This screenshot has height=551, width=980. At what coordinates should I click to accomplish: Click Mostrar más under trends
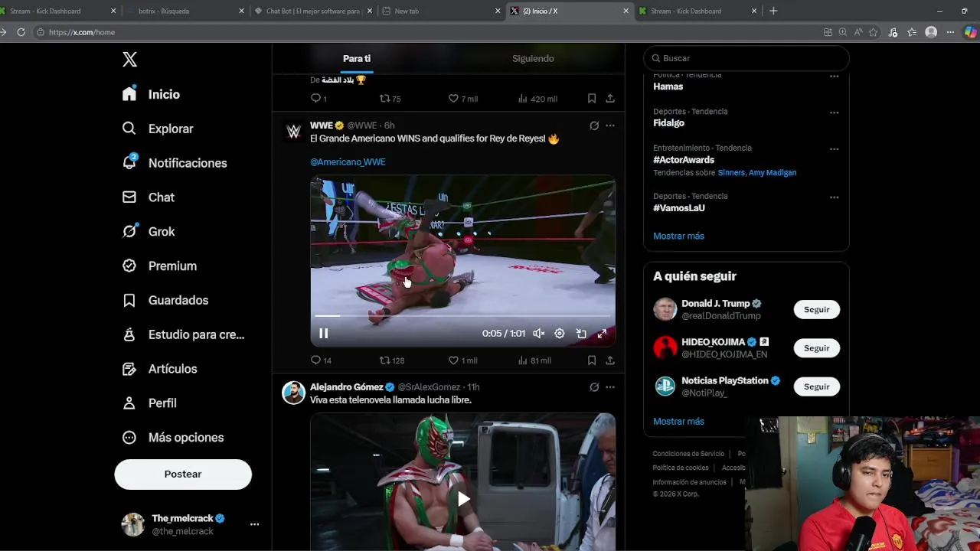point(678,236)
